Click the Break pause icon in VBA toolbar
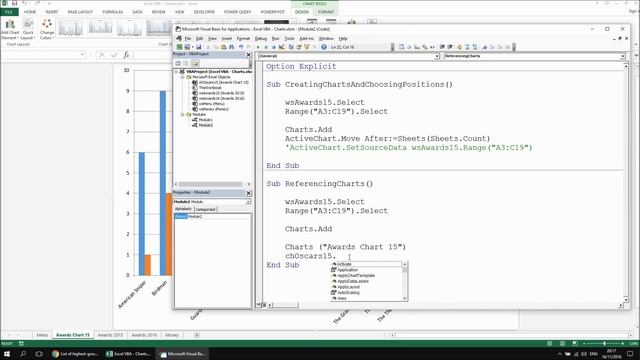The width and height of the screenshot is (640, 360). [x=266, y=47]
